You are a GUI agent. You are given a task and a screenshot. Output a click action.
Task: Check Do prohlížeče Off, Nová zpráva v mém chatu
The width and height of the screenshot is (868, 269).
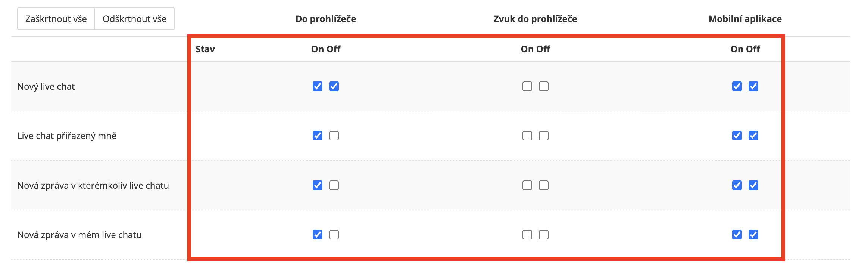click(x=334, y=235)
